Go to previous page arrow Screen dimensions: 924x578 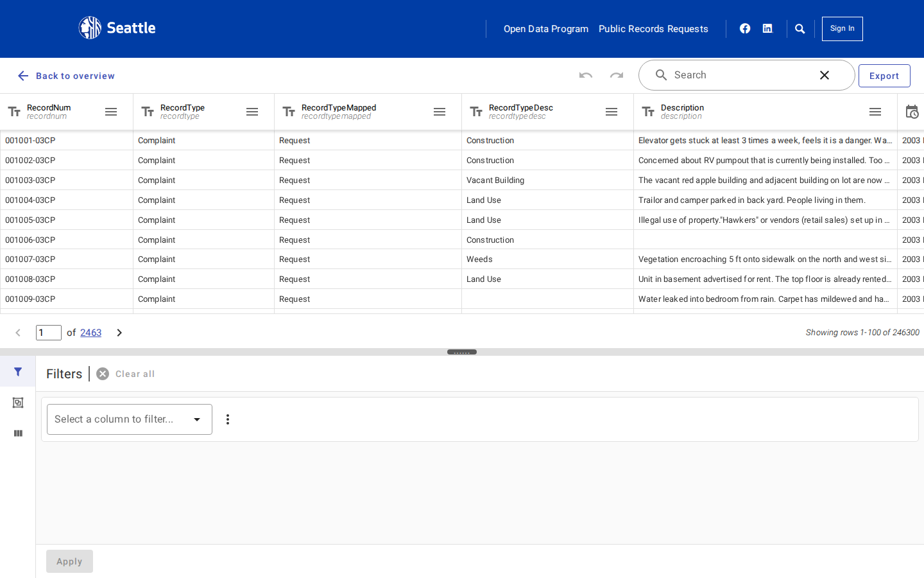(x=18, y=333)
